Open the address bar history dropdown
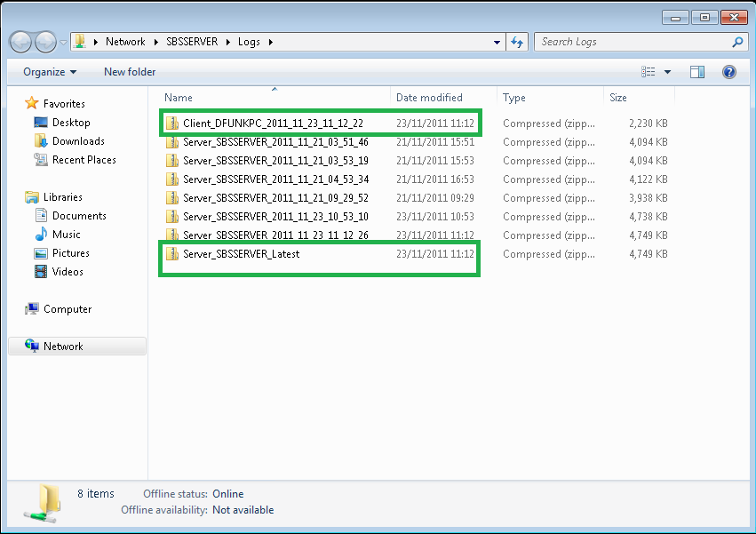The image size is (756, 534). click(x=497, y=42)
